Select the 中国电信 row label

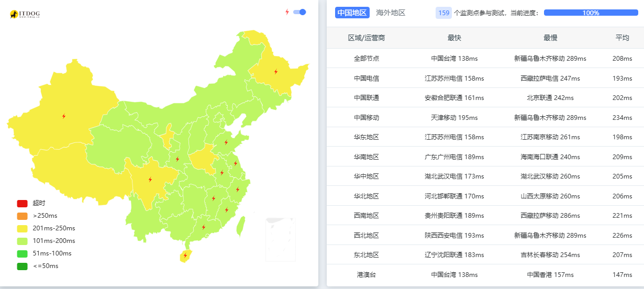click(367, 78)
